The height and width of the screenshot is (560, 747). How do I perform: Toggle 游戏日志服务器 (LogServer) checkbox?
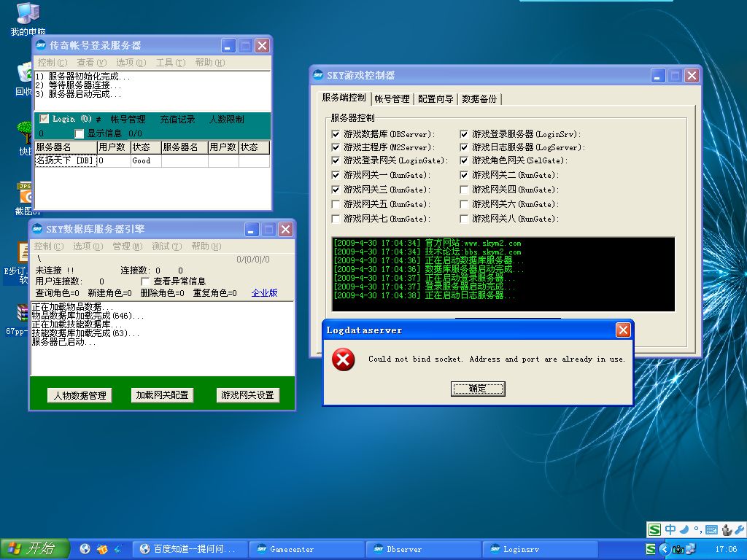(464, 147)
